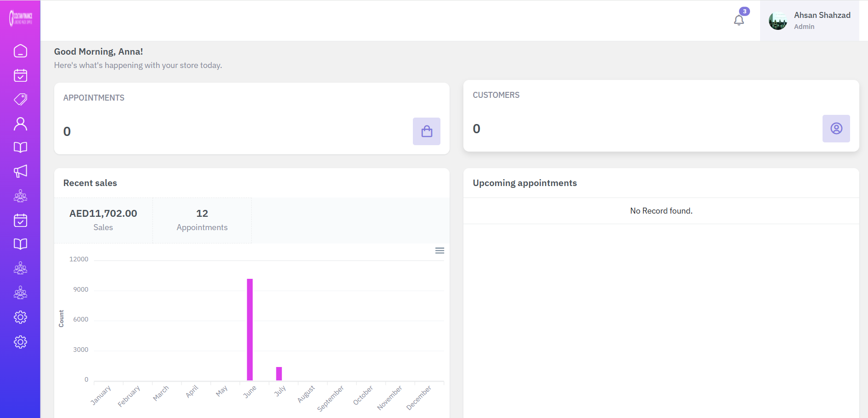Click the July bar in sales chart
The height and width of the screenshot is (418, 868).
(x=279, y=373)
